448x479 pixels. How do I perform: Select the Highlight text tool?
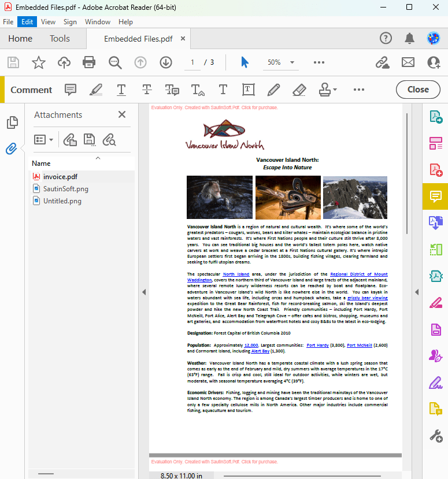tap(96, 90)
